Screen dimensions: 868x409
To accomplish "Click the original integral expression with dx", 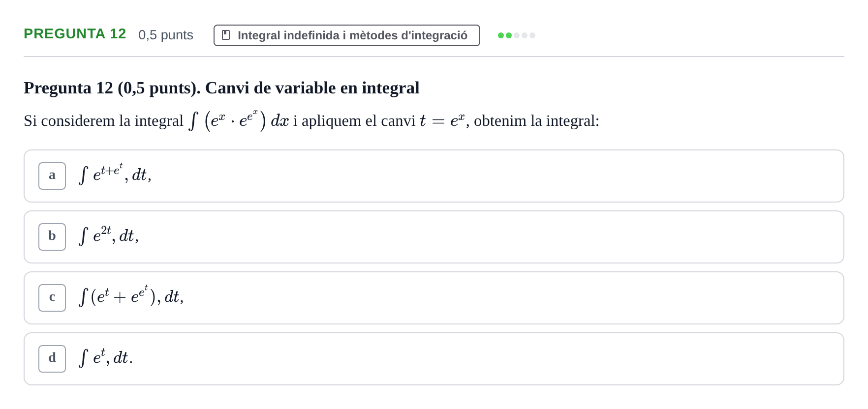I will coord(239,120).
